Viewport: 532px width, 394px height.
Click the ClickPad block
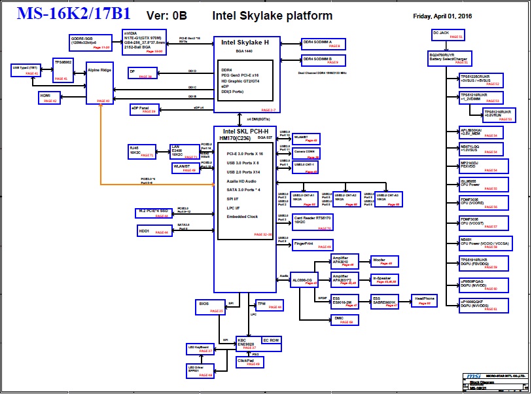pyautogui.click(x=250, y=362)
